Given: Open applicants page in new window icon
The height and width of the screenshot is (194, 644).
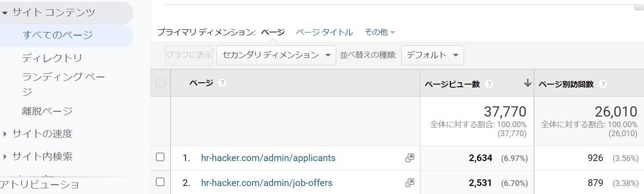Looking at the screenshot, I should pyautogui.click(x=410, y=158).
